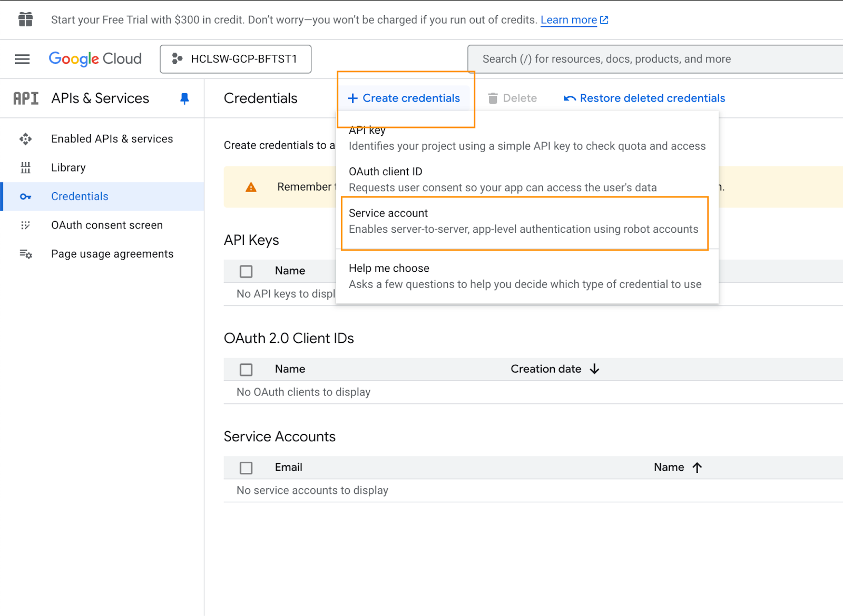
Task: Click the Enabled APIs & services icon
Action: coord(25,139)
